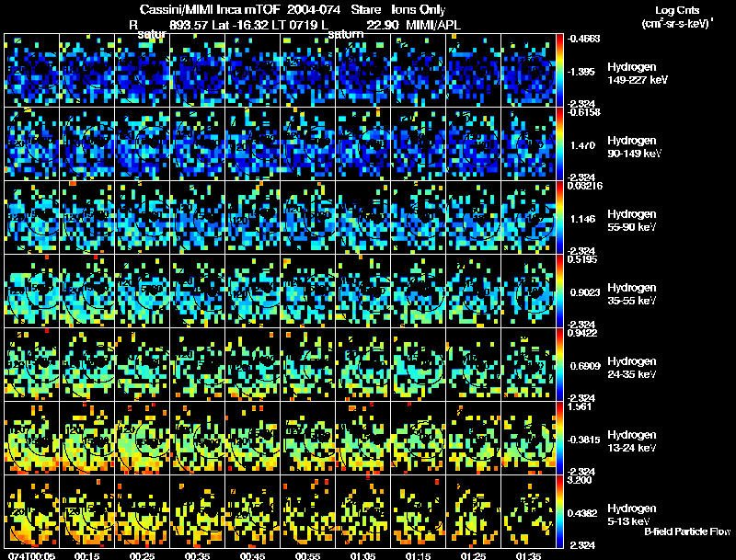Select the 'Hydrogen 35-55 keV' row label
The width and height of the screenshot is (736, 560).
coord(632,294)
